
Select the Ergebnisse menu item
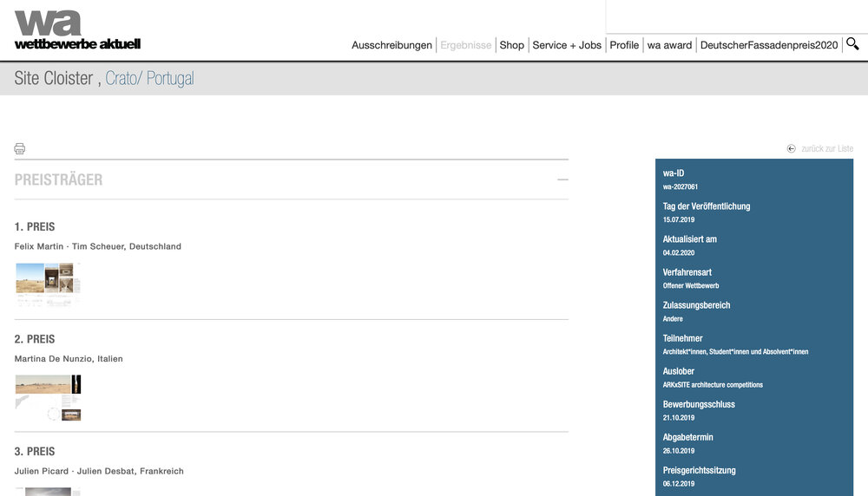(x=465, y=45)
